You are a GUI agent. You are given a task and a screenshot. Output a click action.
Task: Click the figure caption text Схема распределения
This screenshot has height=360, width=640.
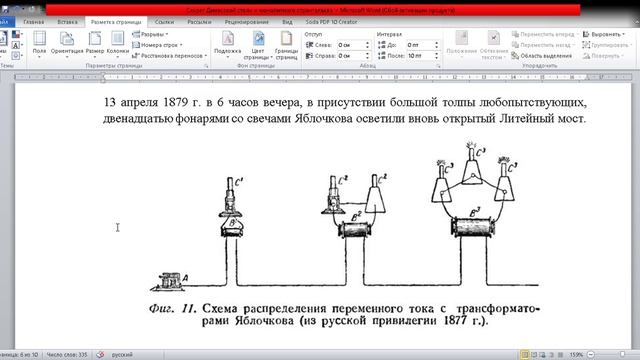pos(264,309)
